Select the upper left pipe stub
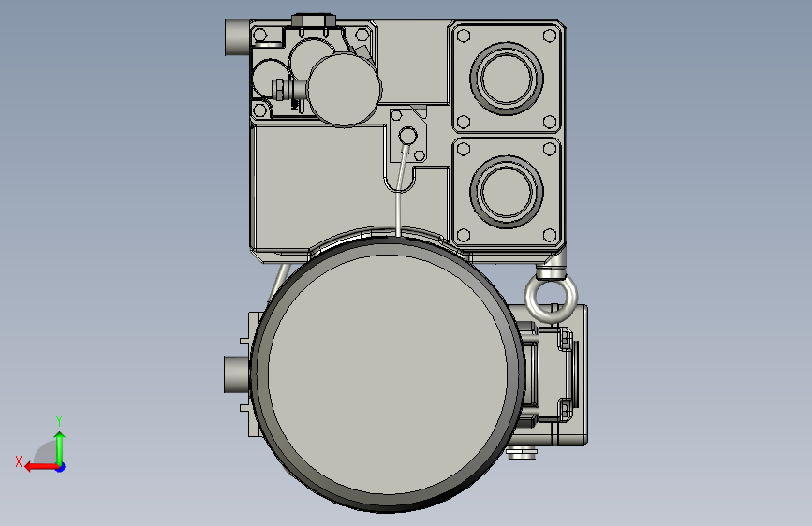Screen dimensions: 812x526 pos(237,37)
